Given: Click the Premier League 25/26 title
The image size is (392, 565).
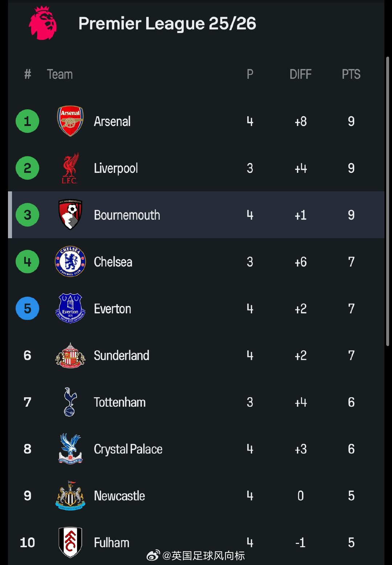Looking at the screenshot, I should point(167,23).
